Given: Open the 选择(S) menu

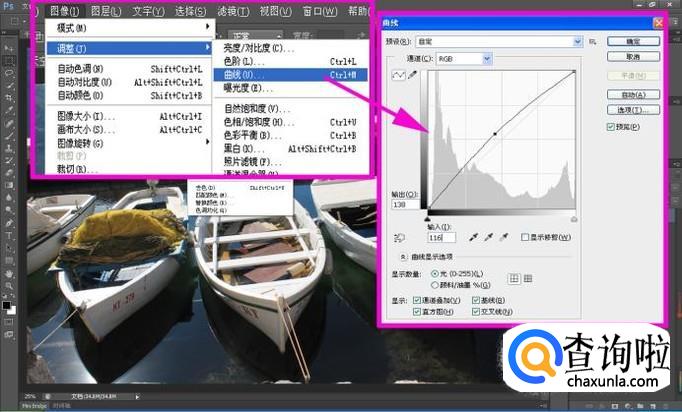Looking at the screenshot, I should coord(191,10).
